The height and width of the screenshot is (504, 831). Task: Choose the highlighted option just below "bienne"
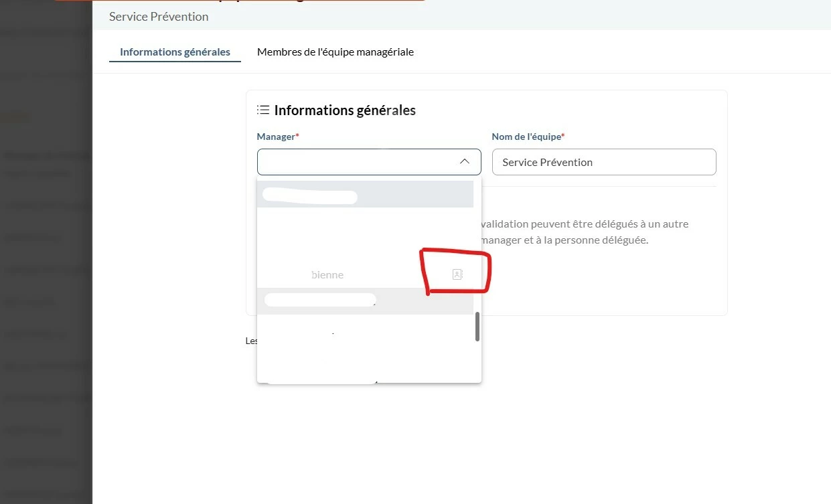click(365, 301)
